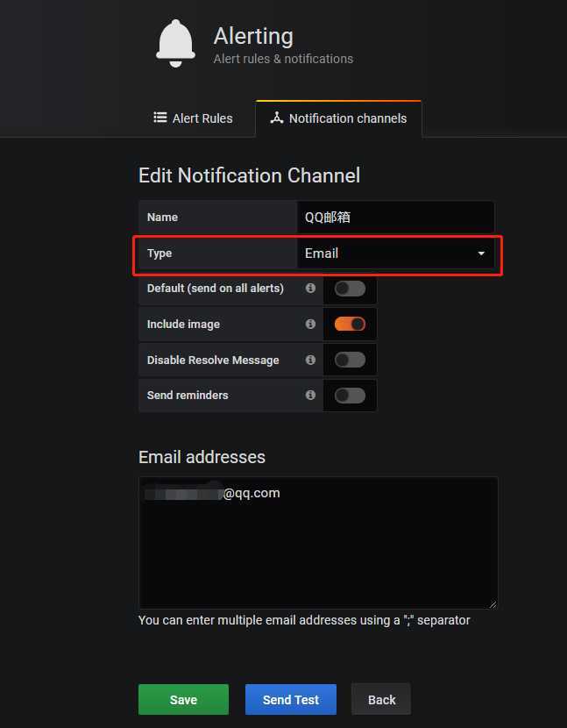Click the Email addresses heading
This screenshot has height=728, width=567.
click(202, 457)
